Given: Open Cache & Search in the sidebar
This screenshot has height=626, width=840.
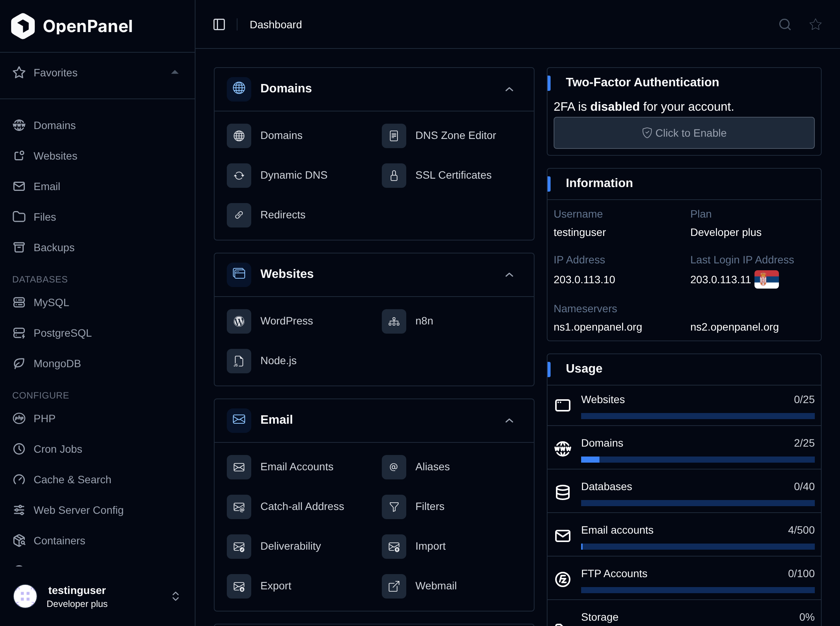Looking at the screenshot, I should coord(97,479).
